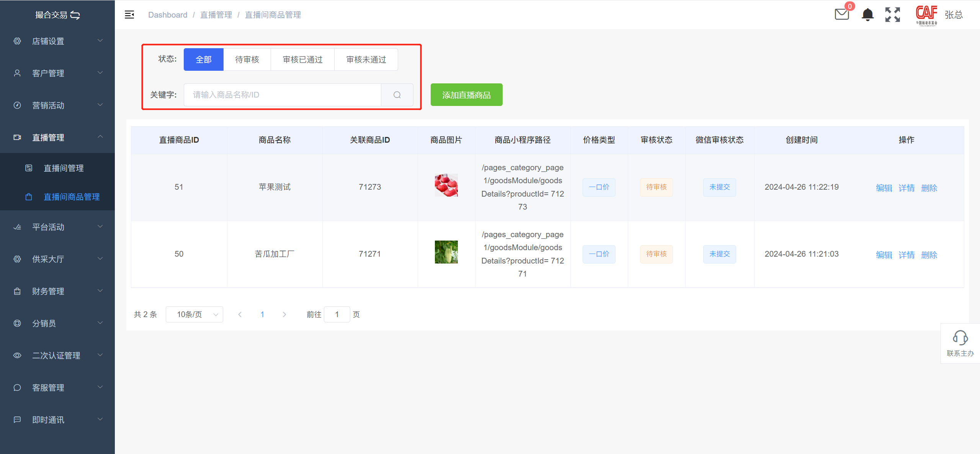
Task: Open the mail messages envelope icon
Action: pos(841,15)
